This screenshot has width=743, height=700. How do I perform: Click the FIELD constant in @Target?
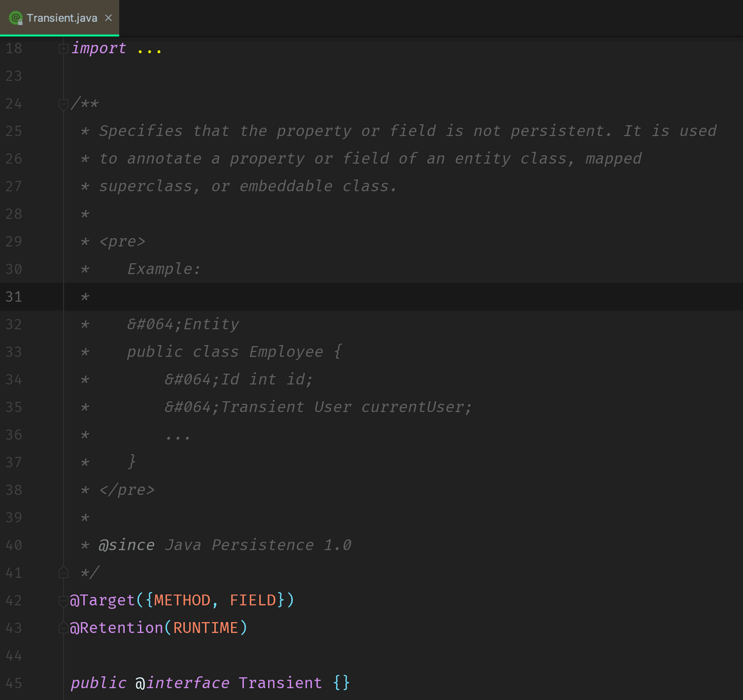[x=253, y=600]
